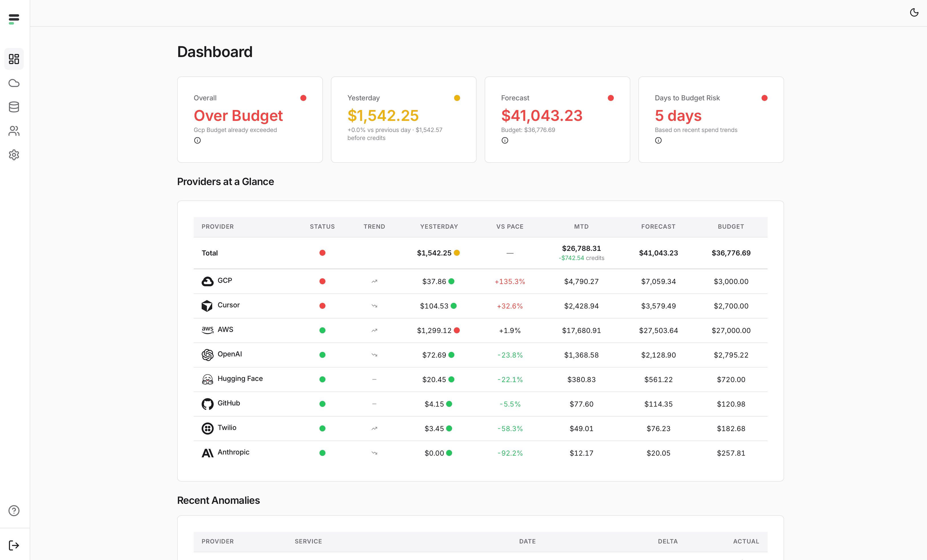This screenshot has height=560, width=927.
Task: Select the database icon in the sidebar
Action: click(x=14, y=107)
